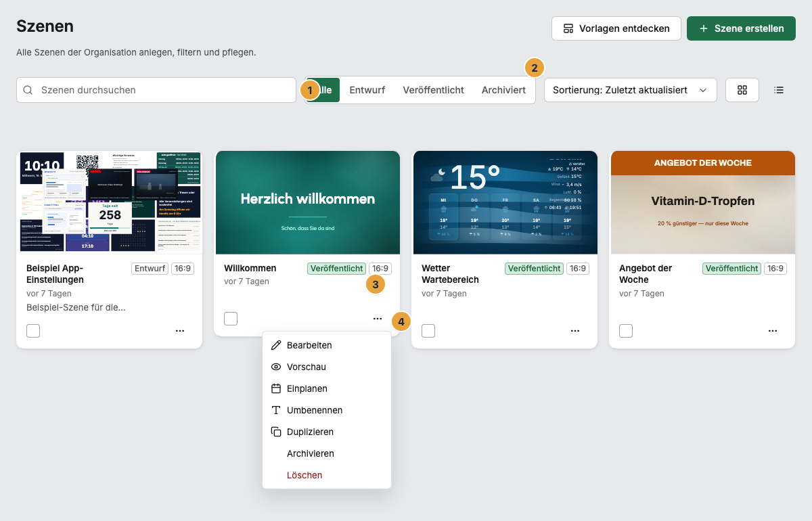Click the 16:9 badge on Wetter Wartebereich card
Screen dimensions: 812x521
578,269
